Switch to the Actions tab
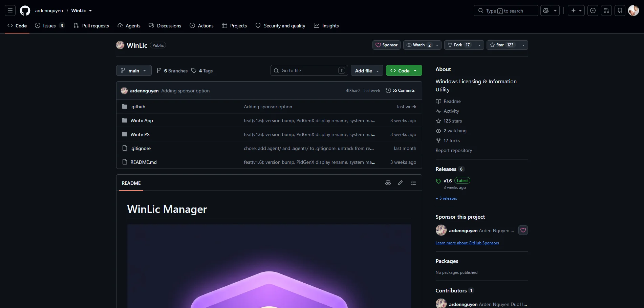The image size is (644, 308). (202, 26)
